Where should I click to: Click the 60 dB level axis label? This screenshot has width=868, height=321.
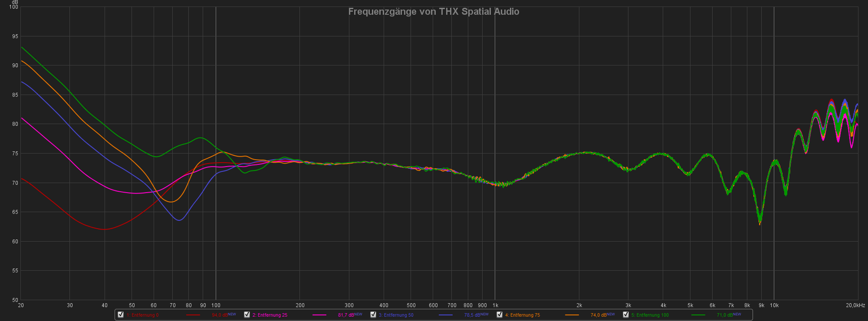tap(15, 242)
